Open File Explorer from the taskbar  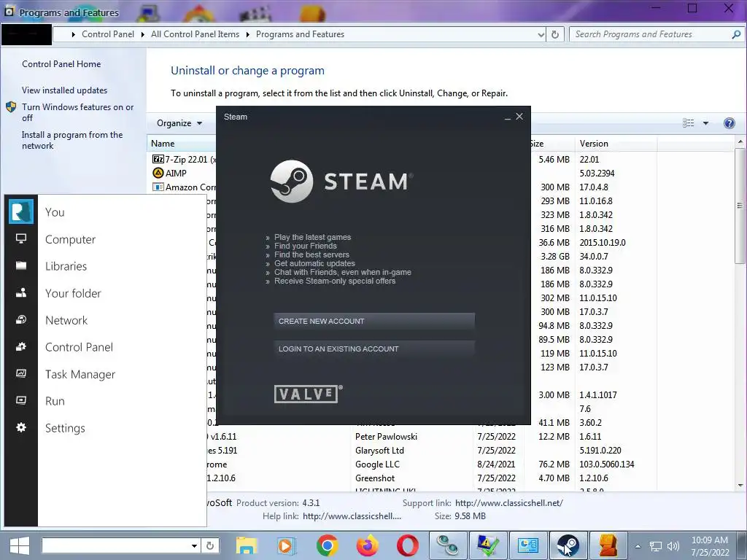(x=247, y=545)
